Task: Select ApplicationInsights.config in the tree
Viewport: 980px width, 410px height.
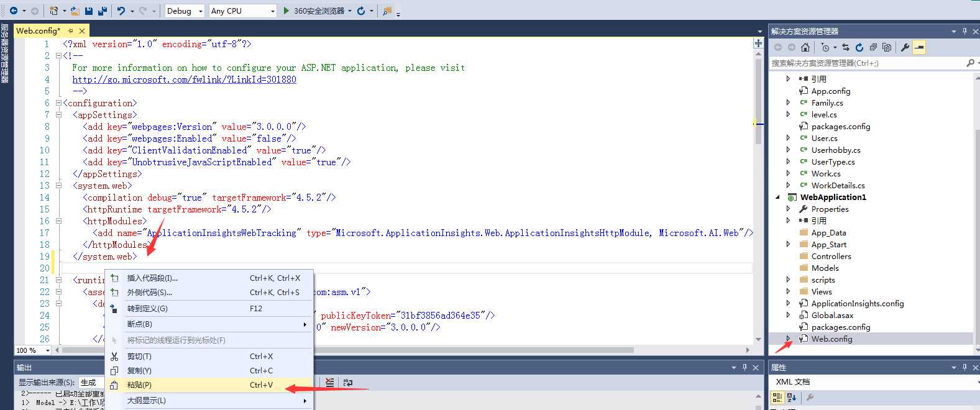Action: pyautogui.click(x=858, y=304)
